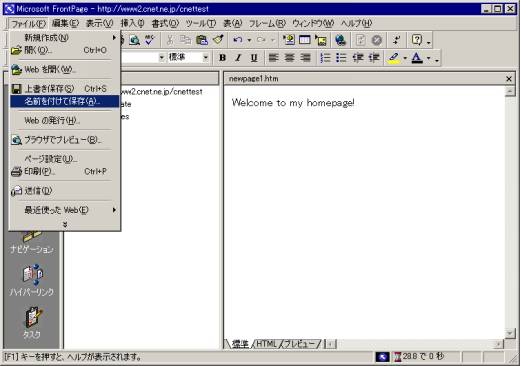Click the Insert Component toolbar icon
520x366 pixels.
point(289,40)
